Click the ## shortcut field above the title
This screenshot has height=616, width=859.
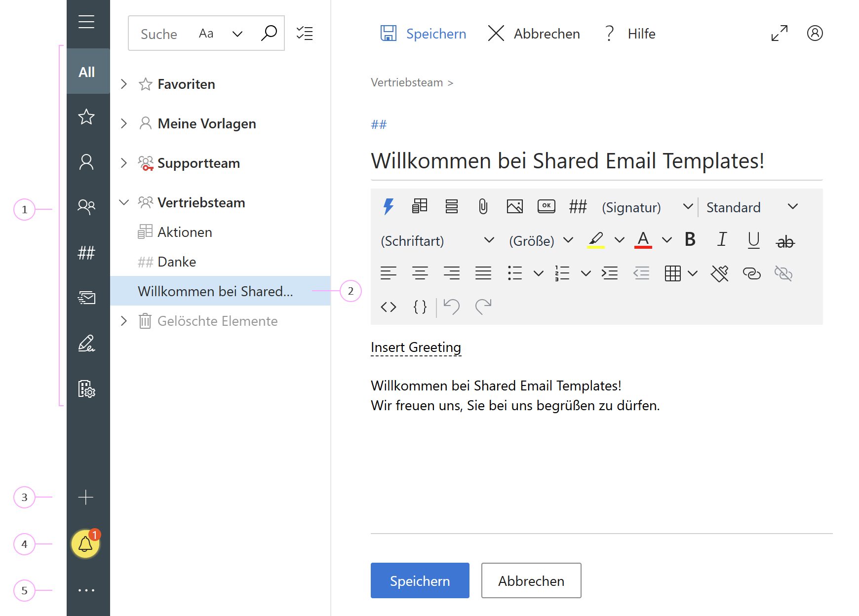coord(379,124)
